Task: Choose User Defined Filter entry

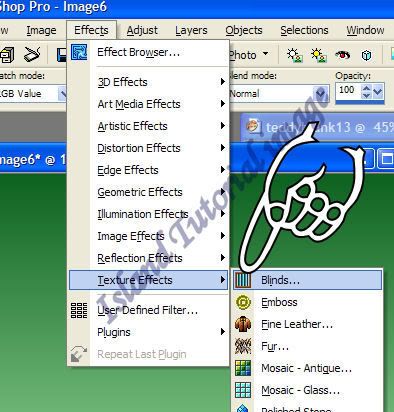Action: point(148,310)
